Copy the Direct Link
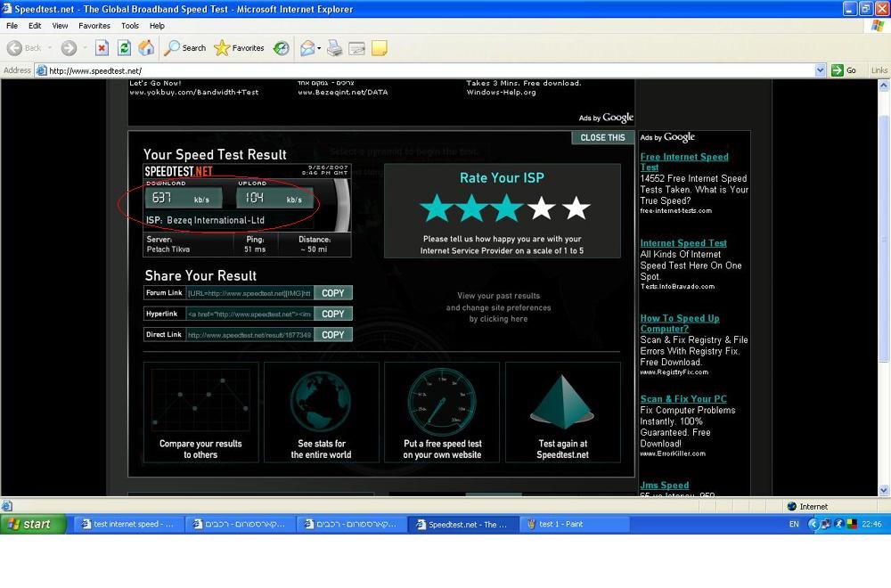891x588 pixels. [x=333, y=335]
